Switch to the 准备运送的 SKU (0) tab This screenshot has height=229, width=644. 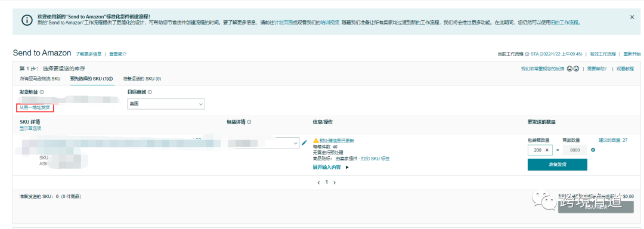click(x=142, y=78)
